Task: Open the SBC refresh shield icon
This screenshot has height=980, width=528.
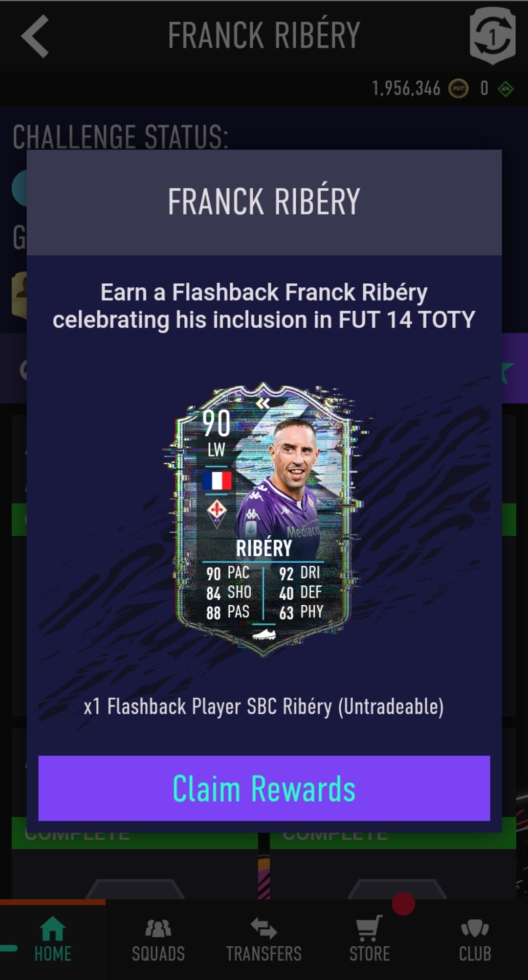Action: tap(492, 36)
